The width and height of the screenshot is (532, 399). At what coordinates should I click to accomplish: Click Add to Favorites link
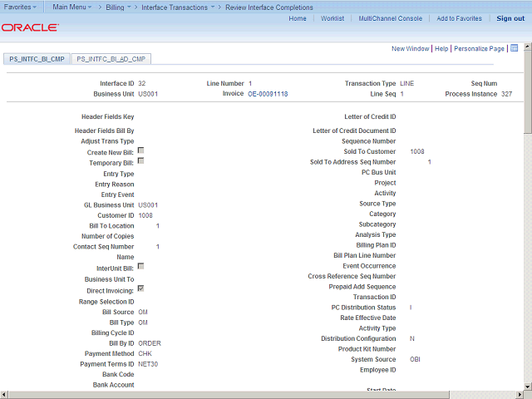460,18
